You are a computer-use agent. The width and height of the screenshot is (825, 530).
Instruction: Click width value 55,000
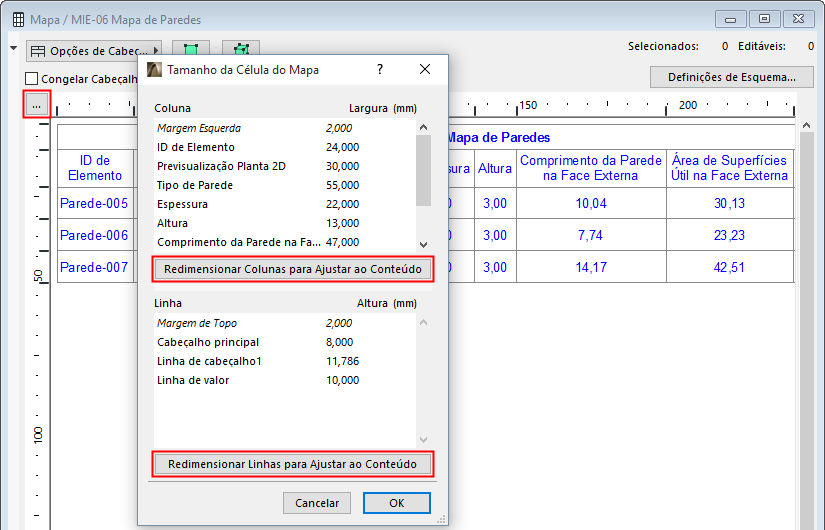[343, 185]
